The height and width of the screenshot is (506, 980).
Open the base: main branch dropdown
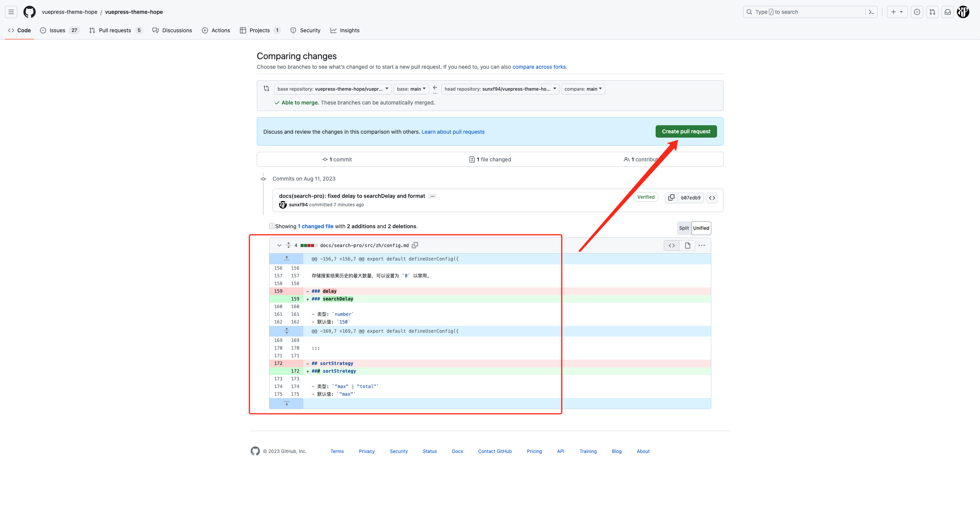pos(411,89)
